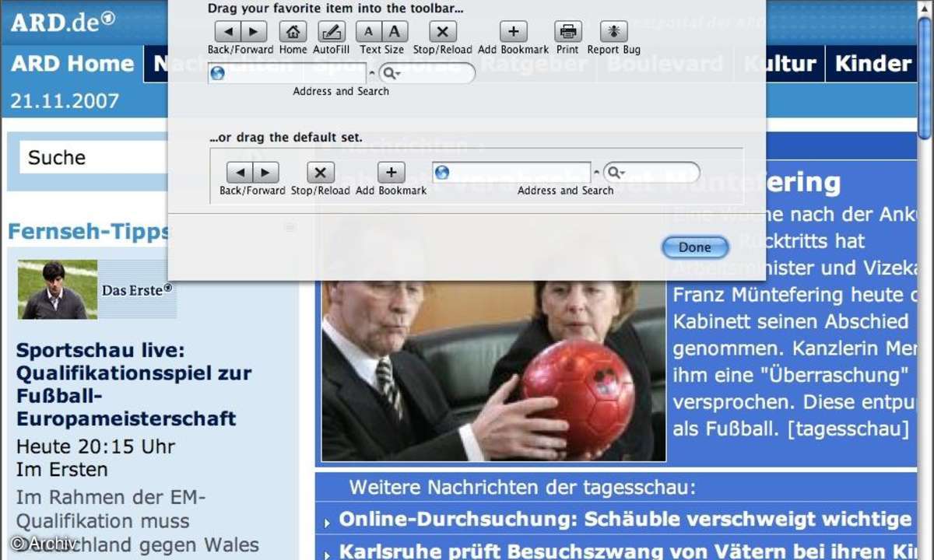This screenshot has height=560, width=934.
Task: Select Add Bookmark in the default set
Action: (x=392, y=173)
